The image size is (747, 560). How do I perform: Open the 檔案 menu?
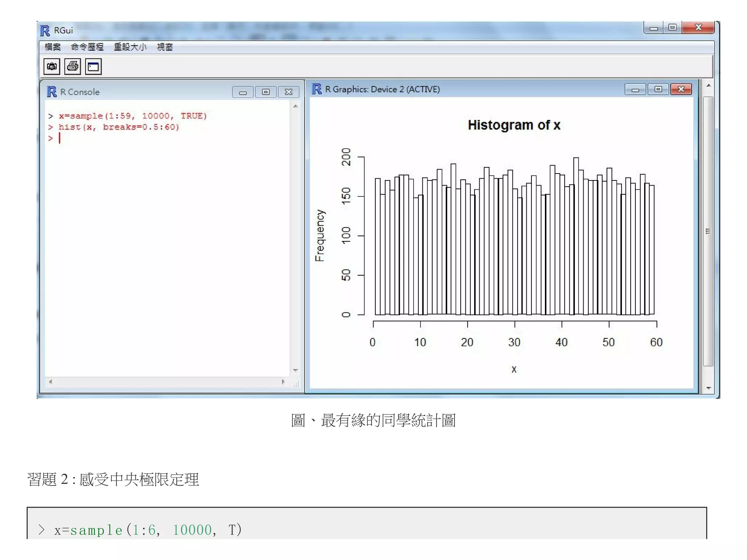pyautogui.click(x=53, y=47)
